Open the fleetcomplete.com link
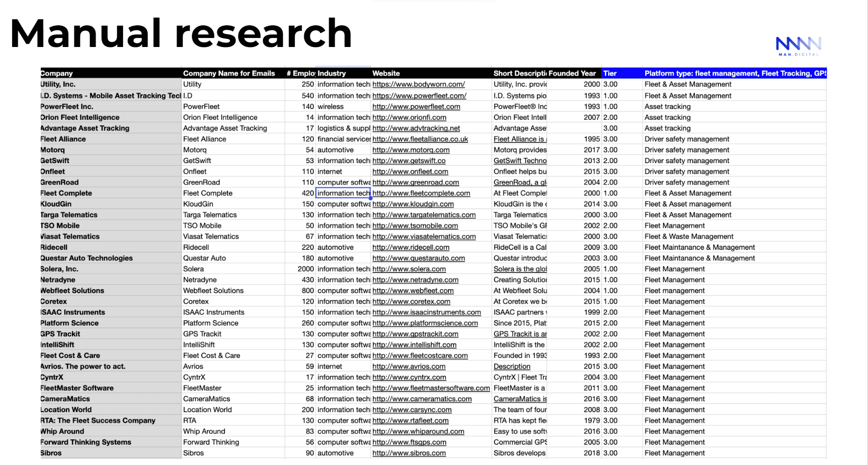The height and width of the screenshot is (465, 868). [x=421, y=193]
